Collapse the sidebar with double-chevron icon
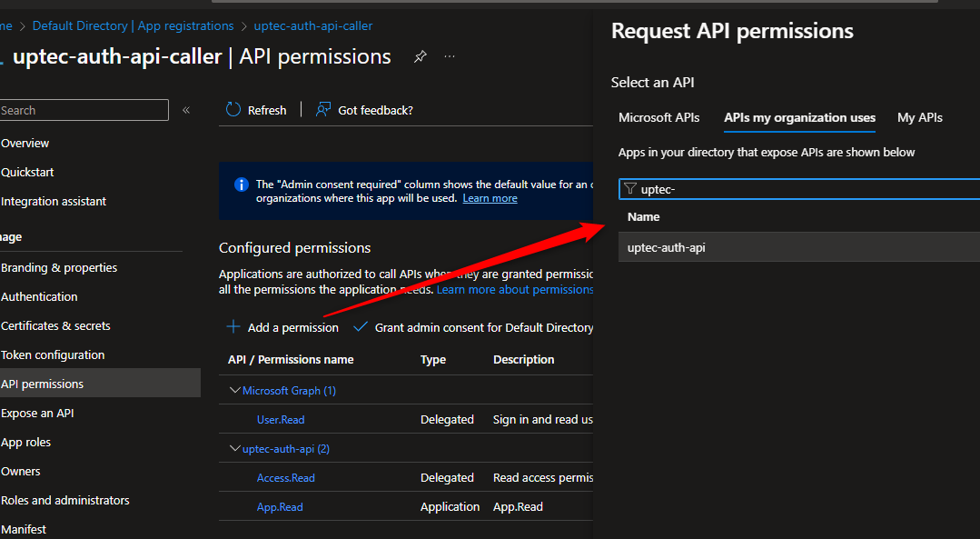980x539 pixels. pyautogui.click(x=186, y=110)
